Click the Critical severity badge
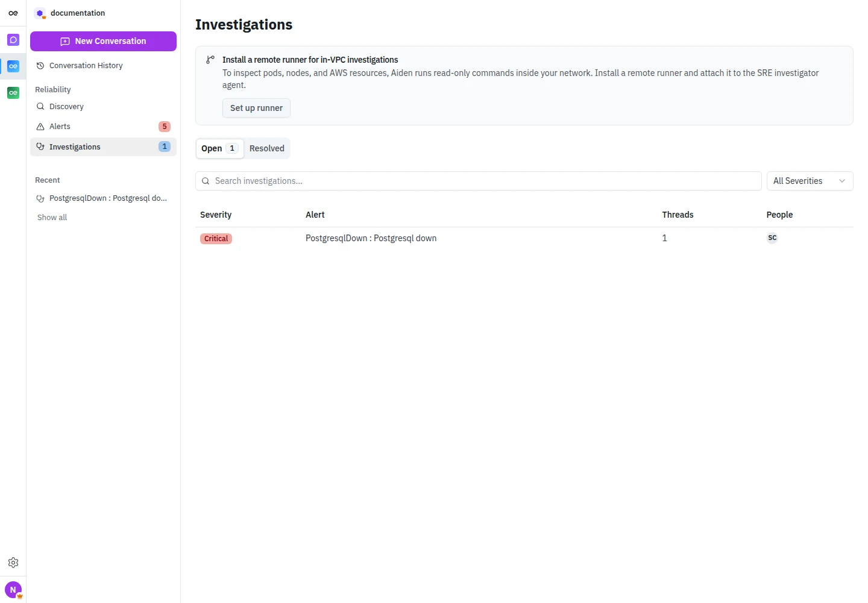 [x=216, y=239]
